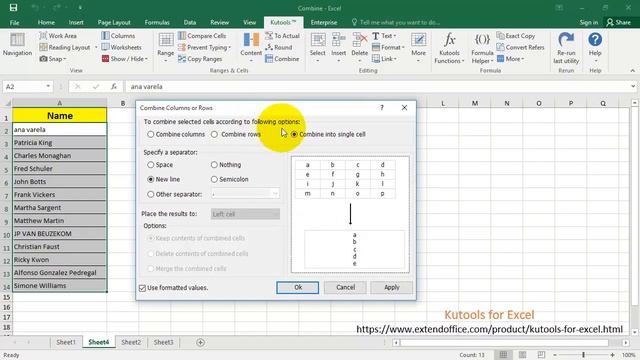Open the Text tools menu
This screenshot has height=360, width=640.
[384, 36]
